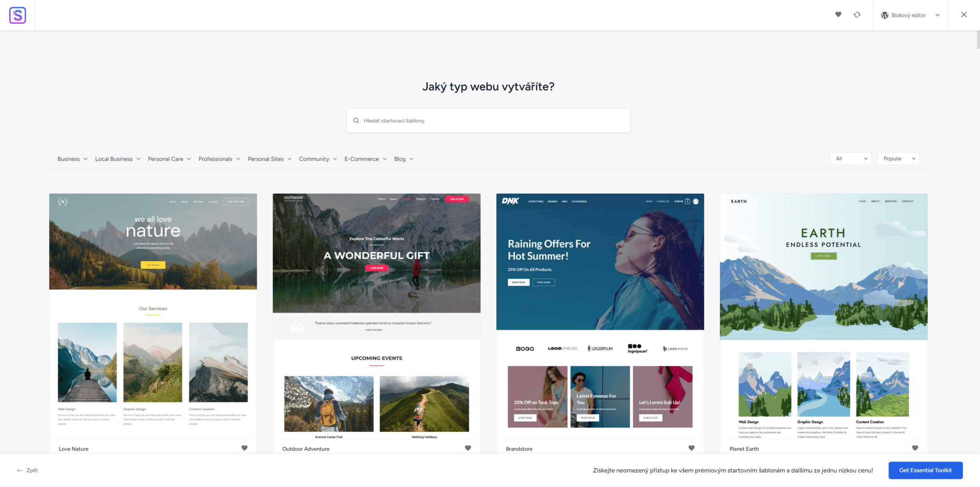Expand the Professionals category menu
This screenshot has width=980, height=487.
(219, 159)
